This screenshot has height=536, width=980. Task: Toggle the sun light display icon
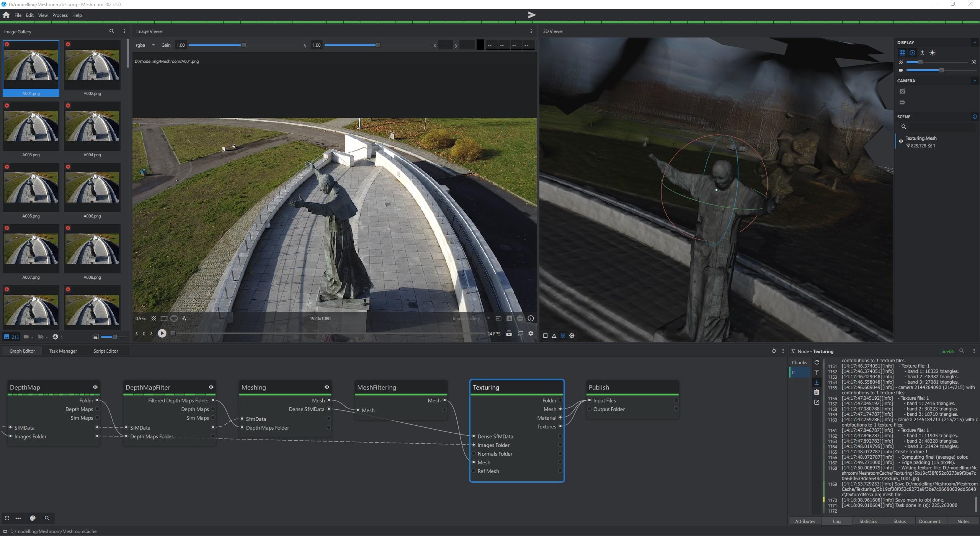[933, 53]
